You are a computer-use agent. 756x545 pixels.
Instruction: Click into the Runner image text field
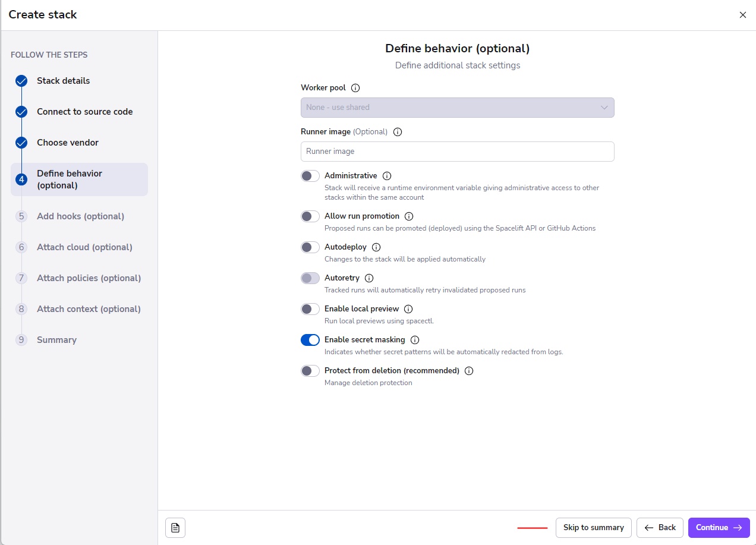pos(457,152)
